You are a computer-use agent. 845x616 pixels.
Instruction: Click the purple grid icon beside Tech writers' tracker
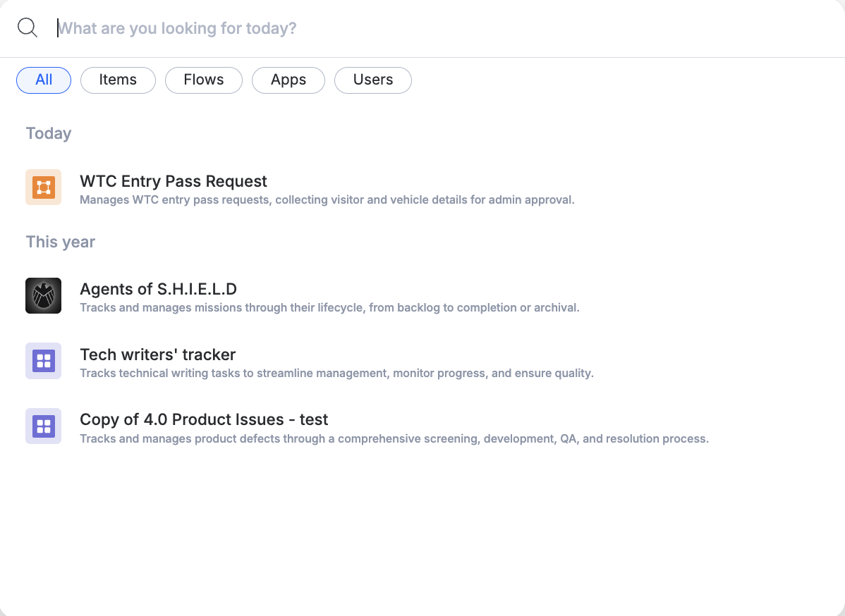[43, 361]
